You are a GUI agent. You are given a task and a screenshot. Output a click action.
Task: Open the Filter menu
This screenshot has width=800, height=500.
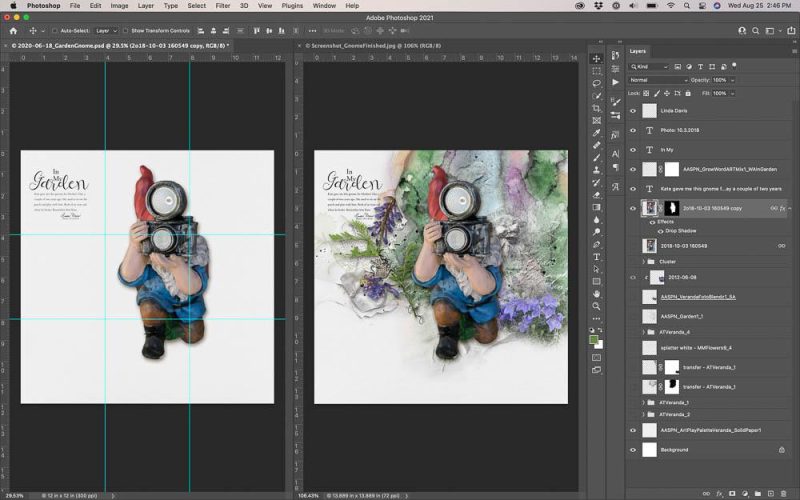(x=222, y=6)
